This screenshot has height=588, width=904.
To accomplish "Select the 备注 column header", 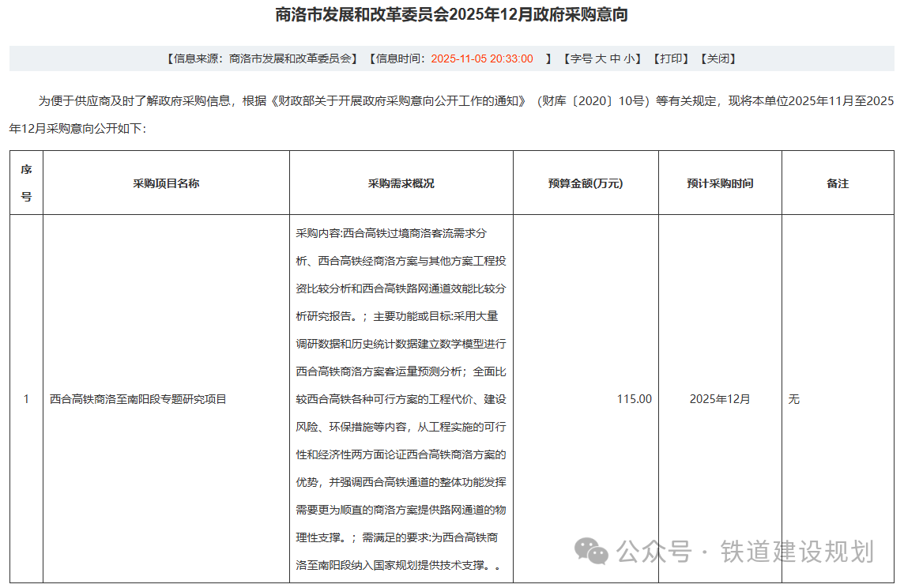I will 838,183.
